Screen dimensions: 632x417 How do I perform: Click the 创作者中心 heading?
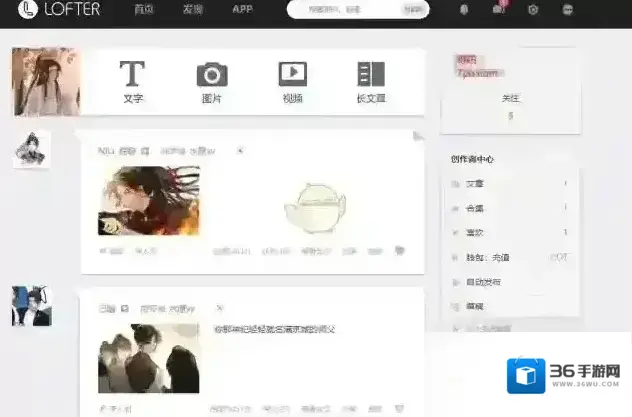click(472, 159)
